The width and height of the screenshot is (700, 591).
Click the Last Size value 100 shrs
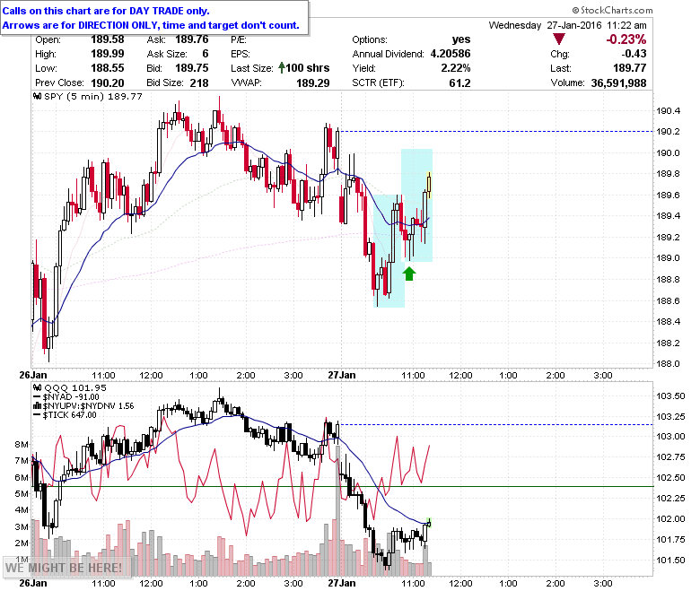tap(308, 68)
